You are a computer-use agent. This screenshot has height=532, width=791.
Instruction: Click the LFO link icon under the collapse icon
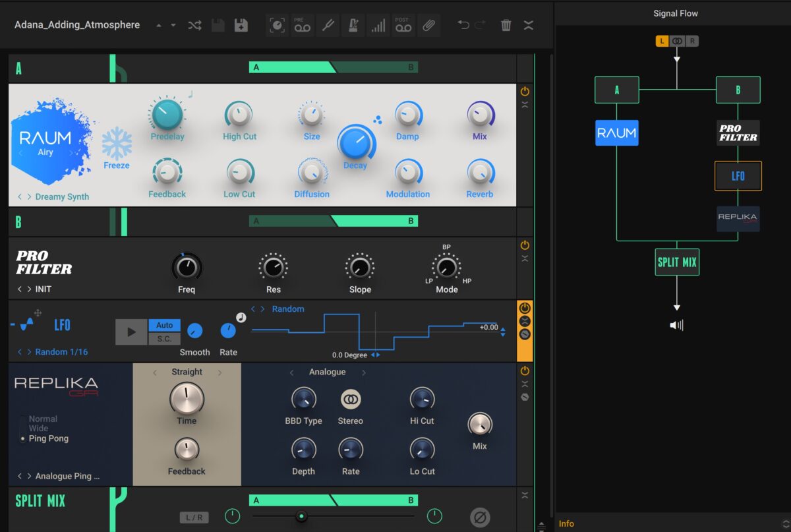click(x=525, y=334)
